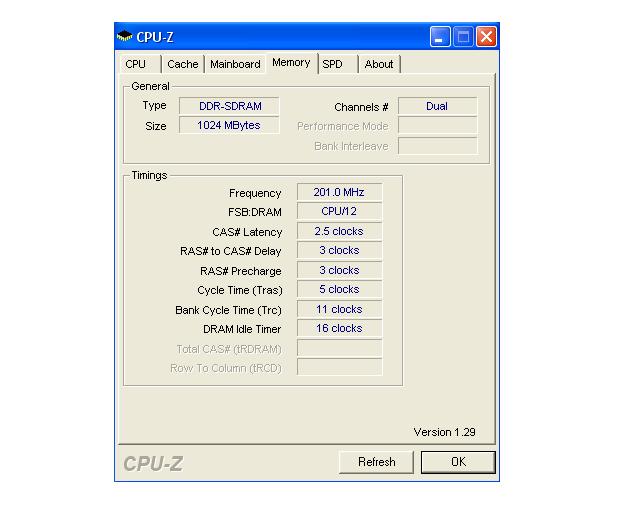Click the Type label in General
The width and height of the screenshot is (640, 512).
coord(154,106)
